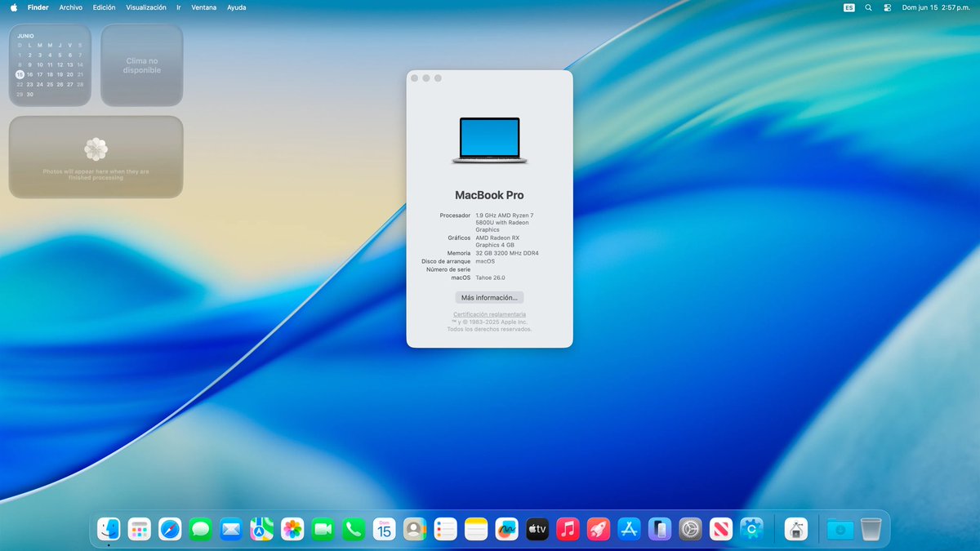
Task: Open Reminders from the Dock
Action: [x=446, y=529]
